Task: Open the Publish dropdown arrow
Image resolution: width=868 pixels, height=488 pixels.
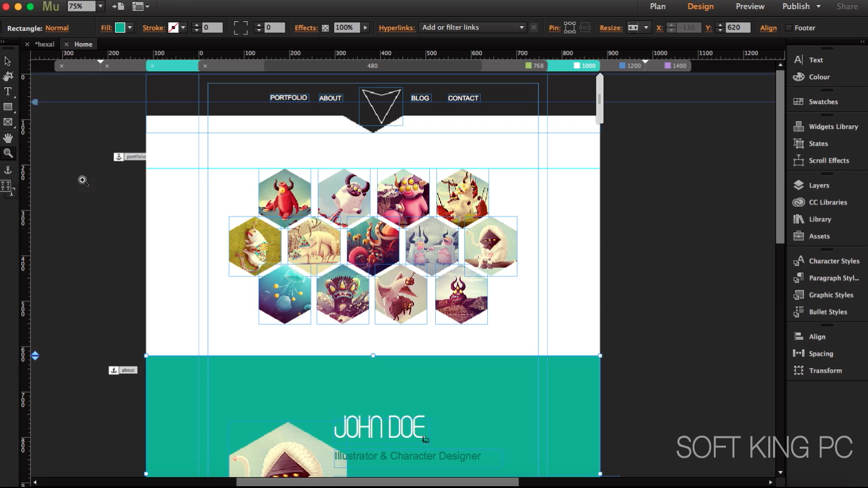Action: pyautogui.click(x=818, y=6)
